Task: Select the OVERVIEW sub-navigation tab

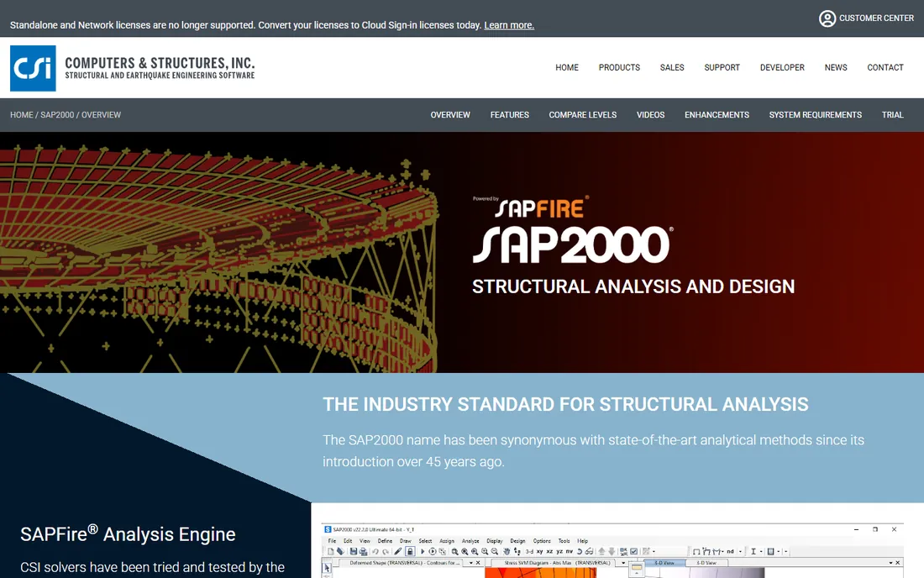Action: (x=450, y=115)
